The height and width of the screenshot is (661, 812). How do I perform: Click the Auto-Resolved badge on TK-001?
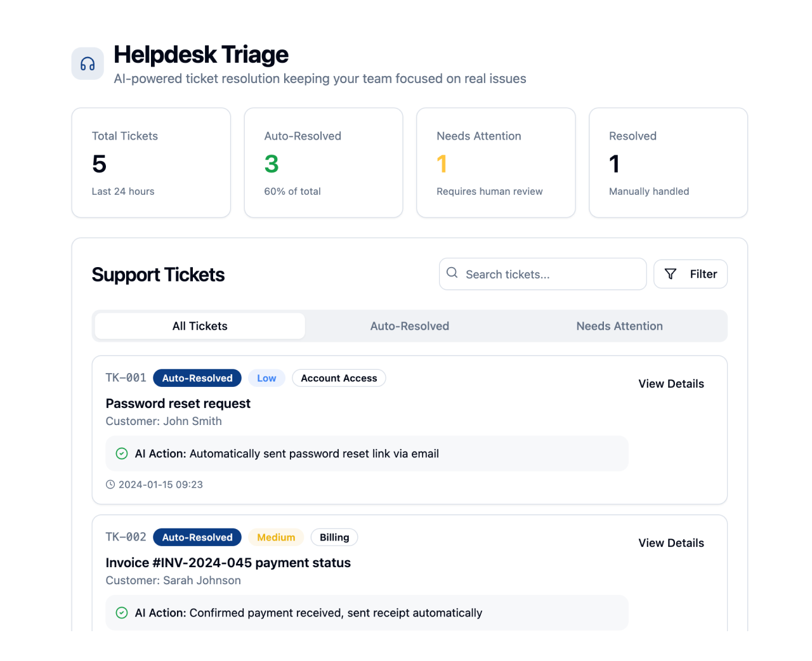[x=197, y=377]
